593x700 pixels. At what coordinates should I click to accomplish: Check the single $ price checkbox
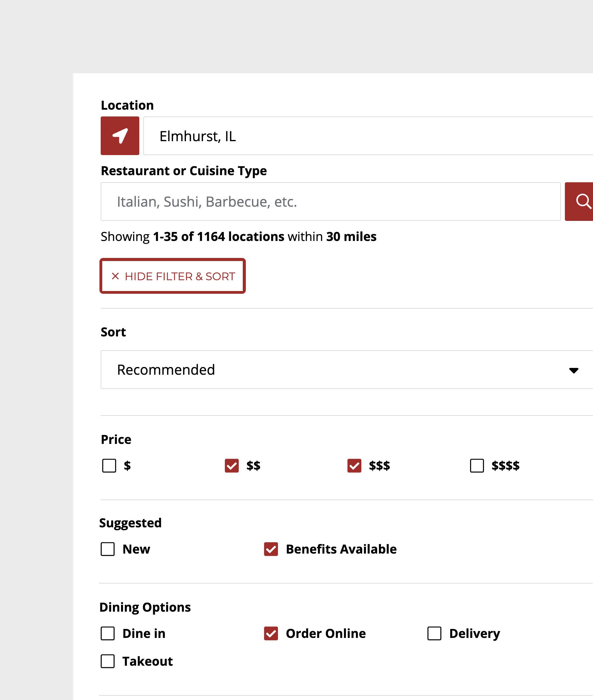point(109,466)
